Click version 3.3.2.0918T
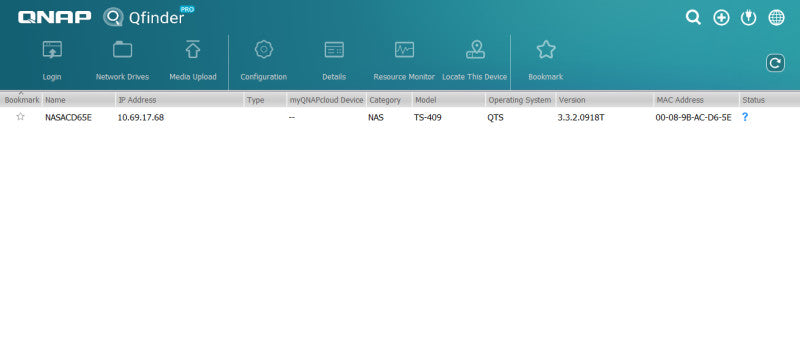 (581, 117)
